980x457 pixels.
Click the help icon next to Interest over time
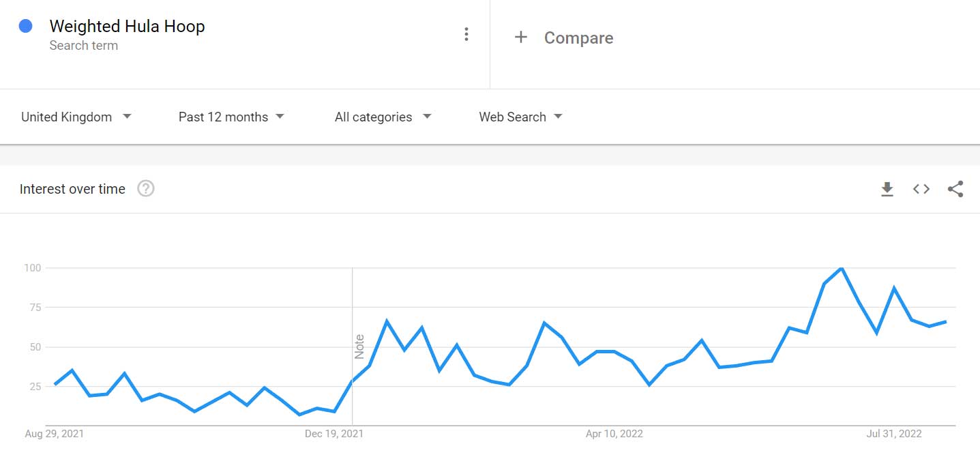coord(146,189)
